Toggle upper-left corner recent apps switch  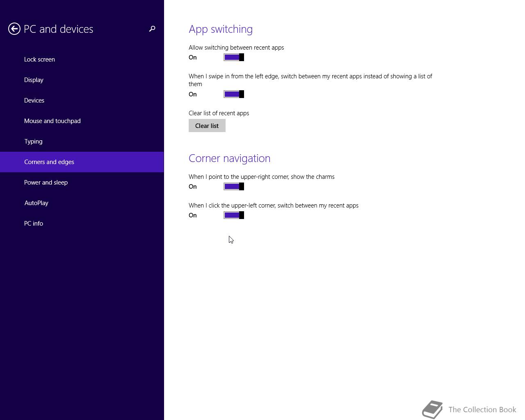234,215
